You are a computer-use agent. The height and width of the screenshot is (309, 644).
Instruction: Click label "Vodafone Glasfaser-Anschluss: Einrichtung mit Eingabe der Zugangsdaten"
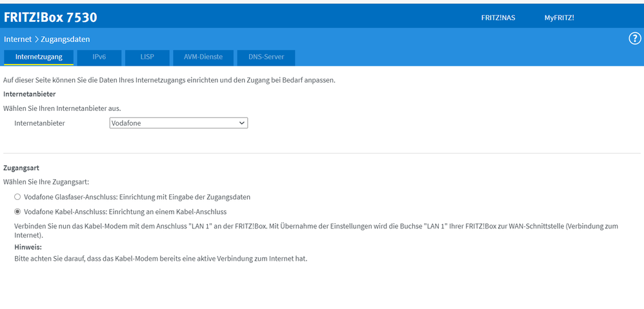[137, 197]
